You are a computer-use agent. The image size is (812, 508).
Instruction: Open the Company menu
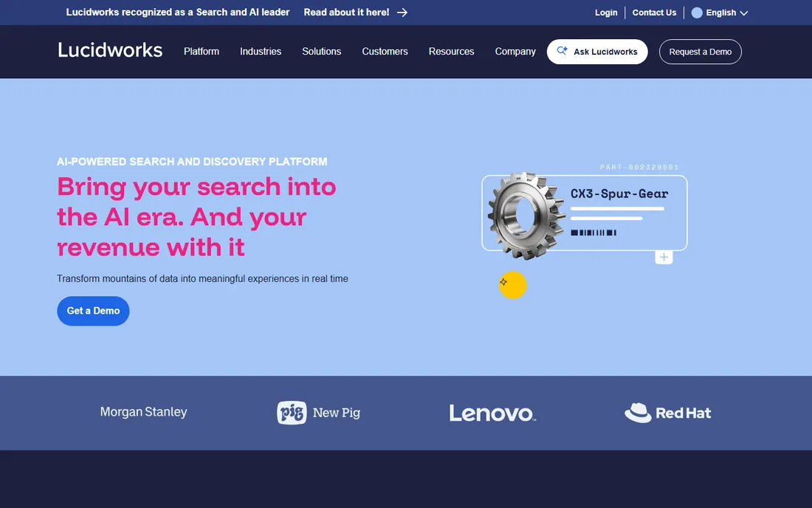(515, 51)
